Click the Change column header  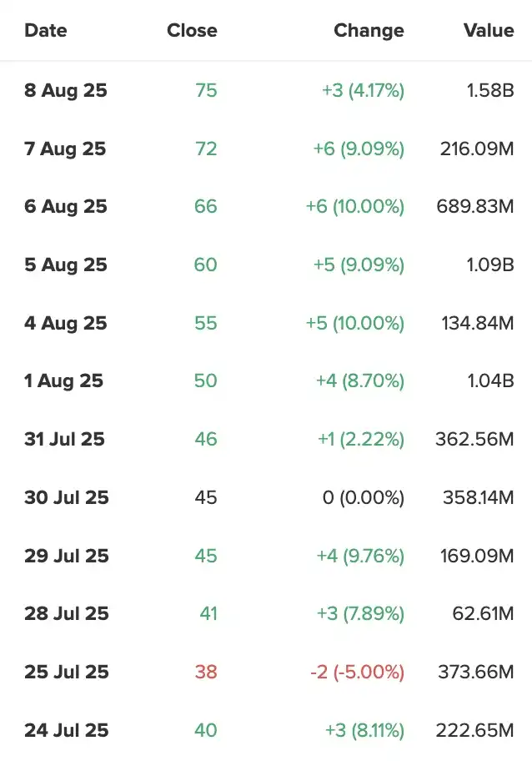(369, 31)
